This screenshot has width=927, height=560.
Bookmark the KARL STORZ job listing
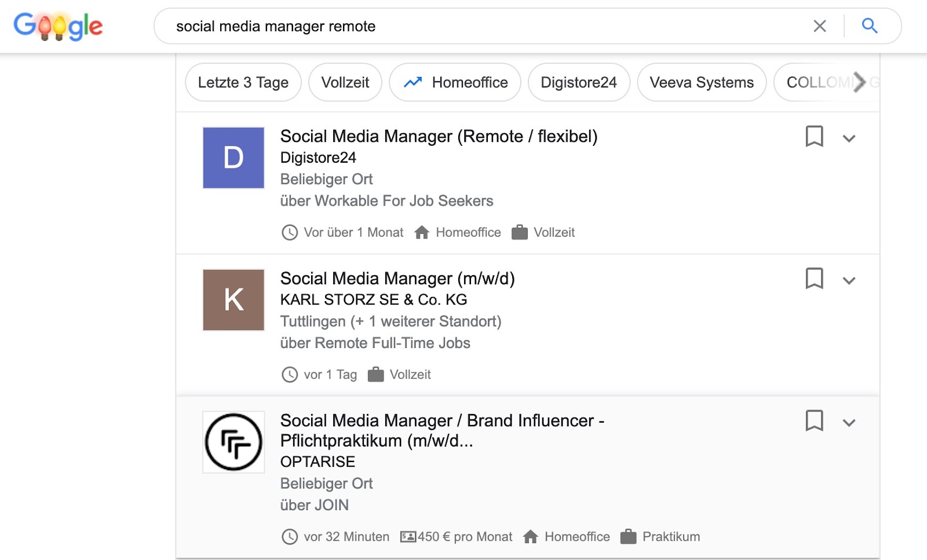[x=814, y=279]
